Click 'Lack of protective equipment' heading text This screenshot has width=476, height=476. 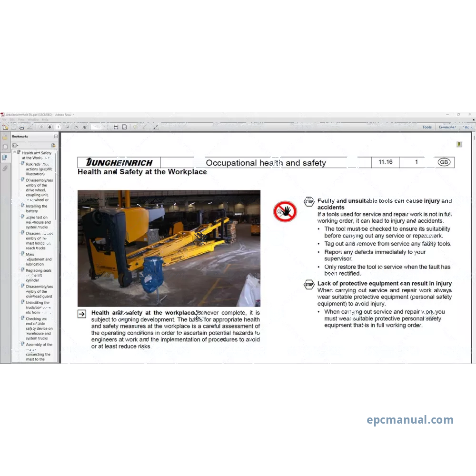click(385, 284)
